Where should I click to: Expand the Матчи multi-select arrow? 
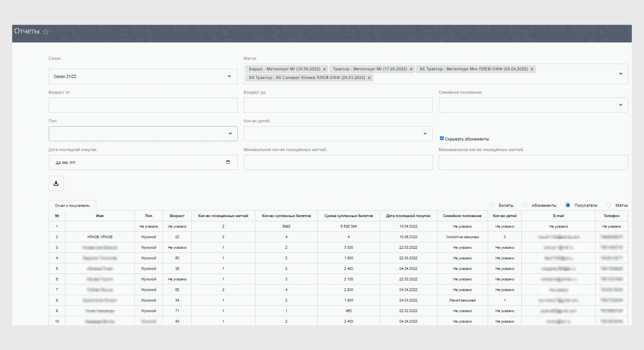click(x=620, y=74)
